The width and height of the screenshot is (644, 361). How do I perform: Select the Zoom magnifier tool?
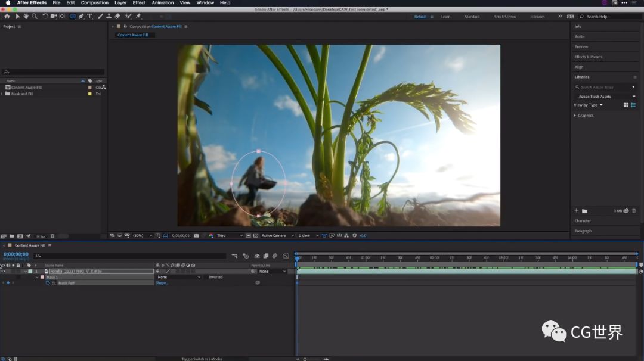tap(35, 17)
